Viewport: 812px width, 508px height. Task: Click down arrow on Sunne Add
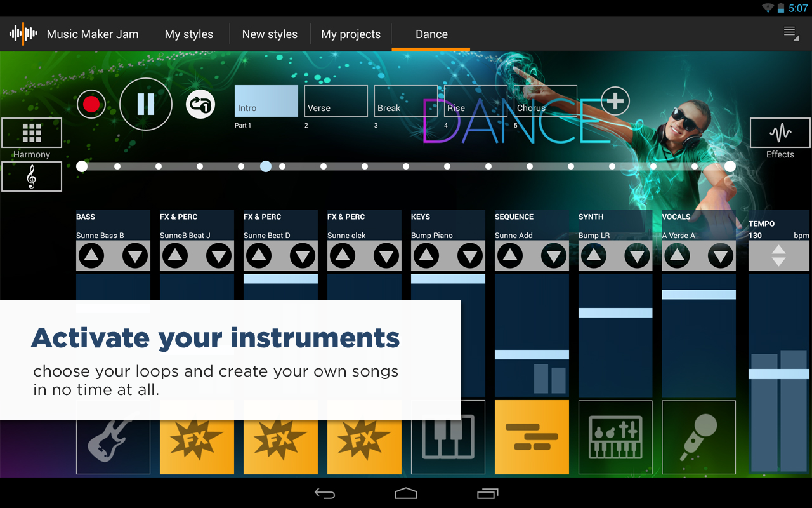click(x=554, y=256)
